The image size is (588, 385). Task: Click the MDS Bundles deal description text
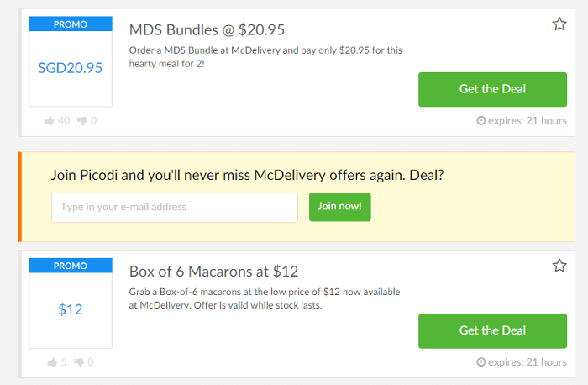265,57
